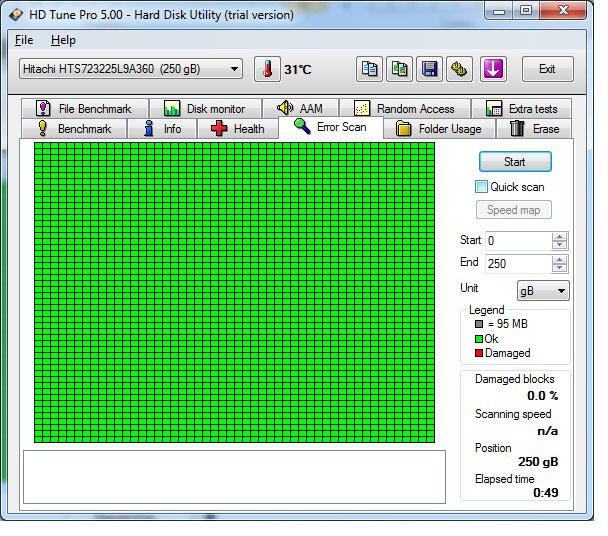
Task: Open the Info tab
Action: 162,129
